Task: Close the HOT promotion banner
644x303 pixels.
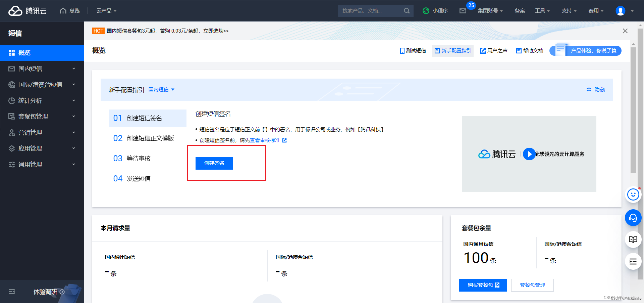Action: coord(625,31)
